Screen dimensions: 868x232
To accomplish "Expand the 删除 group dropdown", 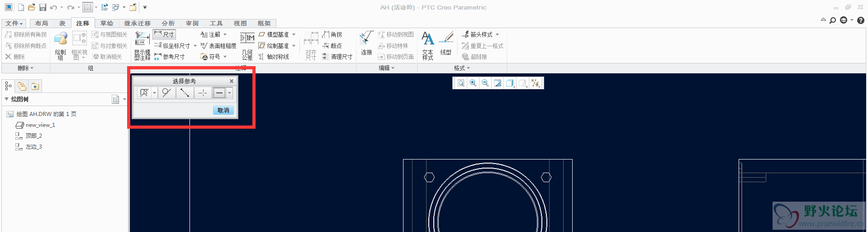I will (26, 68).
